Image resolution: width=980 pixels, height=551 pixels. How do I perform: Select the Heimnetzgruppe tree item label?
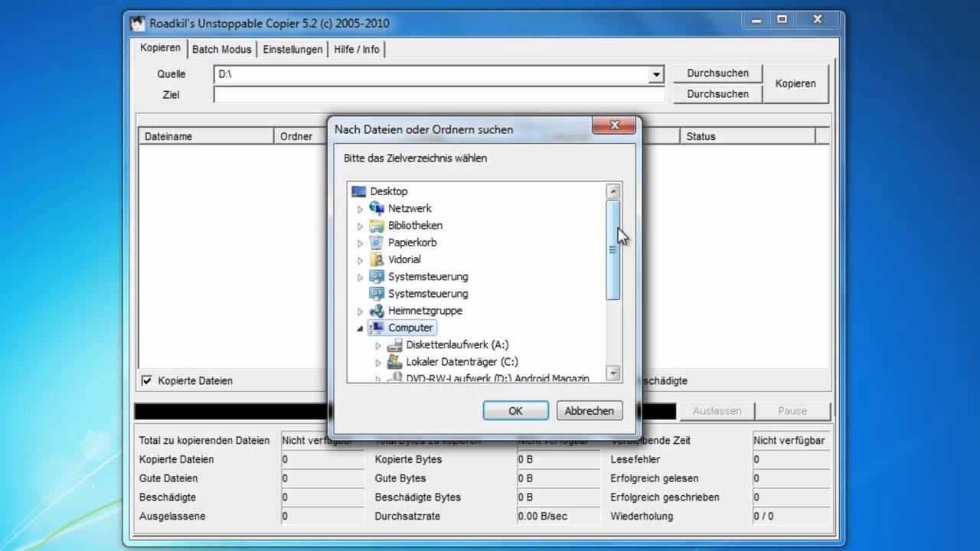click(x=425, y=311)
